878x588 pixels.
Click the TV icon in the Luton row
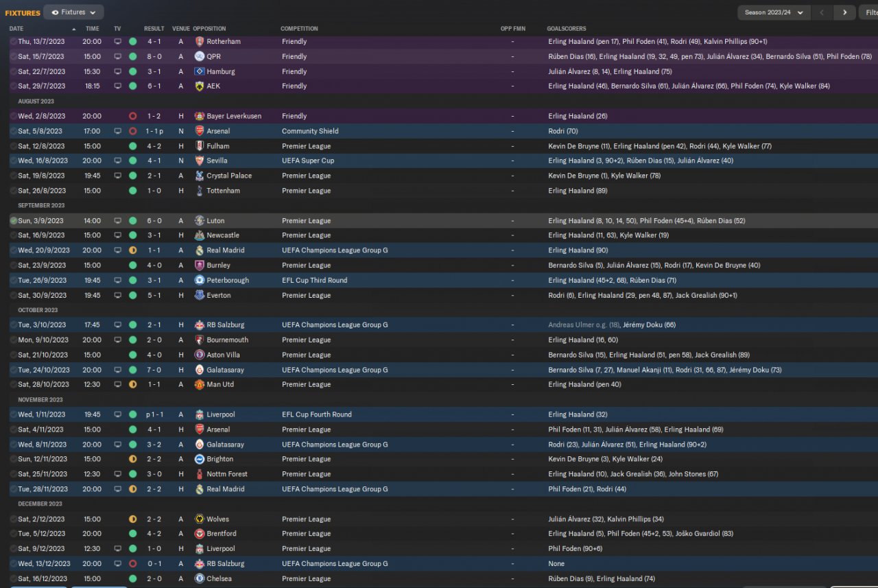(x=118, y=221)
